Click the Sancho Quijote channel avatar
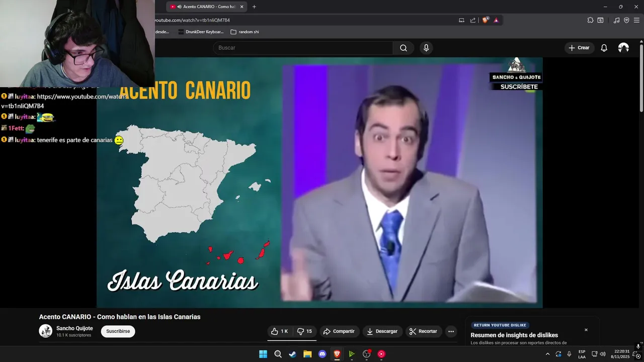Viewport: 644px width, 362px height. pyautogui.click(x=46, y=331)
